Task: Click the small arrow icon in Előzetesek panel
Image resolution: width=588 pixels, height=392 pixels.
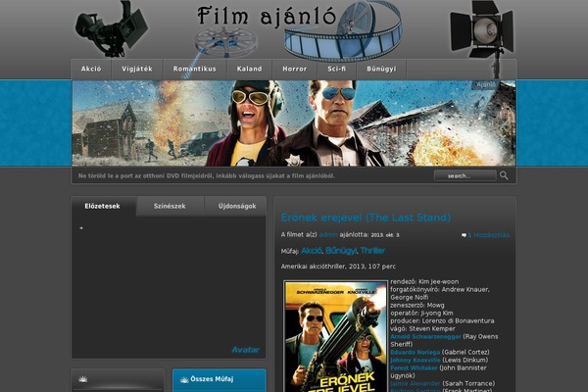Action: (x=81, y=227)
